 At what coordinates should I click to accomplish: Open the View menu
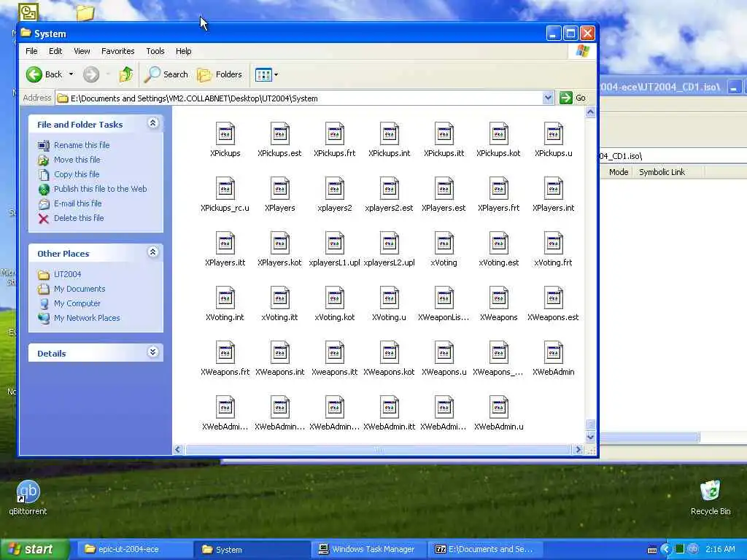[x=82, y=51]
